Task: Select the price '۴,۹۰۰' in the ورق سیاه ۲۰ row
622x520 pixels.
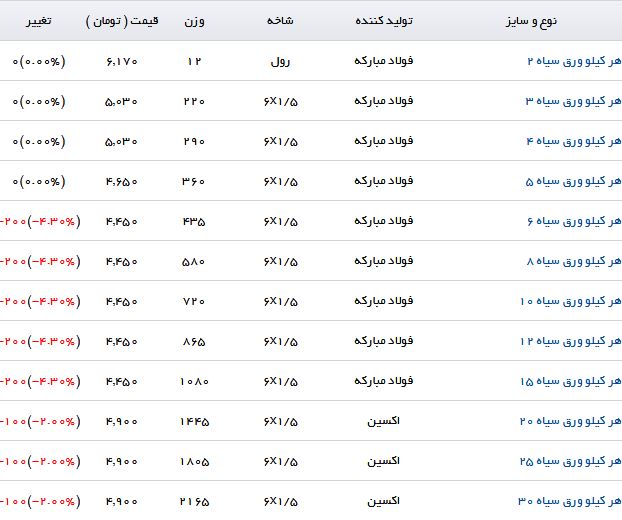Action: pyautogui.click(x=121, y=422)
